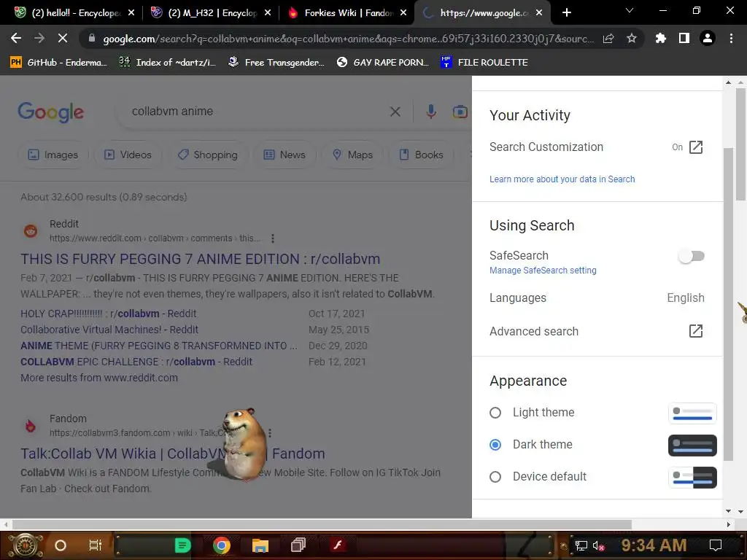The height and width of the screenshot is (560, 747).
Task: Open the Start menu button on taskbar
Action: (x=26, y=545)
